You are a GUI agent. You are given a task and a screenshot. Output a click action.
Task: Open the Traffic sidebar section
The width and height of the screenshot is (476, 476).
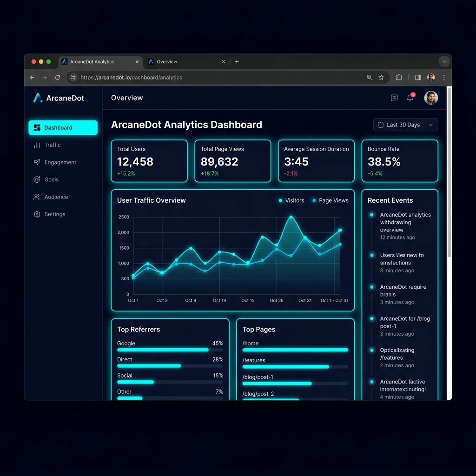click(x=63, y=145)
